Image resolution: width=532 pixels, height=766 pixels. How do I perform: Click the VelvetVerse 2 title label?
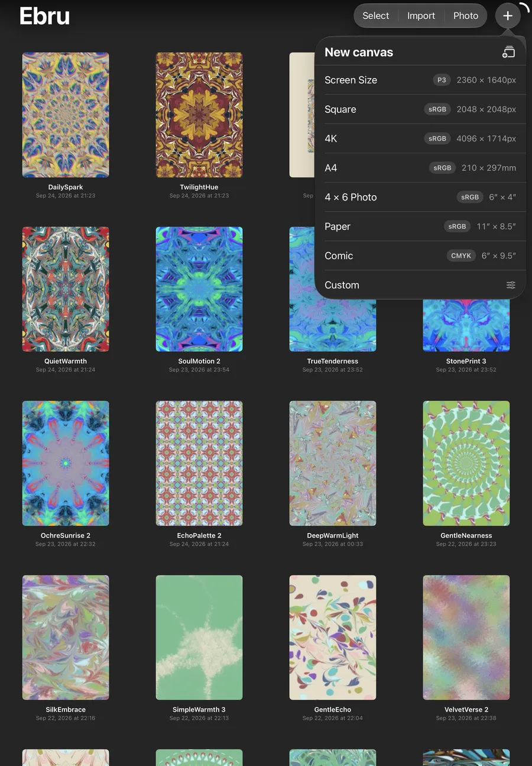(466, 709)
